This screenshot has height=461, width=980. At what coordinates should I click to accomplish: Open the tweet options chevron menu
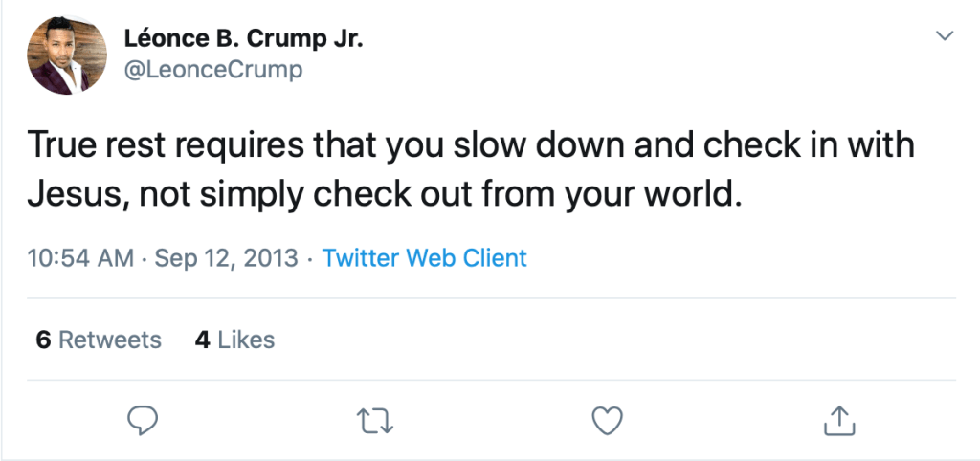point(945,36)
